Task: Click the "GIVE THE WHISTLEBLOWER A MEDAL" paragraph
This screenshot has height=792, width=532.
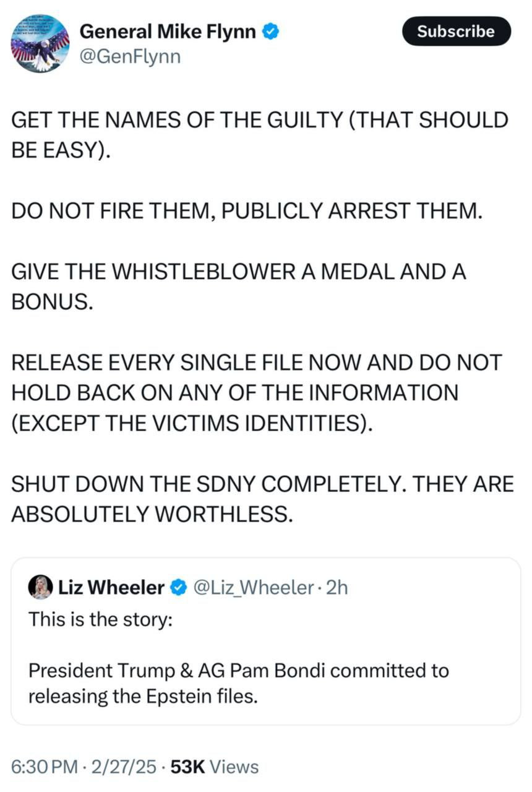Action: pyautogui.click(x=238, y=286)
